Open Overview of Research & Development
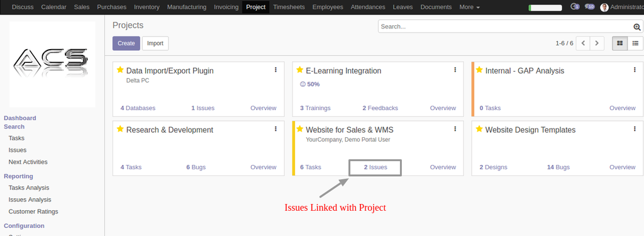 [x=264, y=167]
